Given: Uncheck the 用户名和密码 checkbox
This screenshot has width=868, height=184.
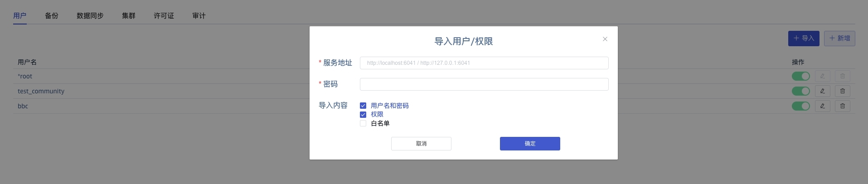Looking at the screenshot, I should pyautogui.click(x=363, y=106).
